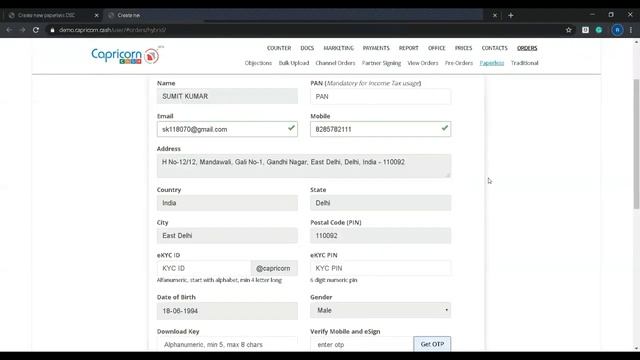Focus the eKYC ID input field

coord(204,268)
